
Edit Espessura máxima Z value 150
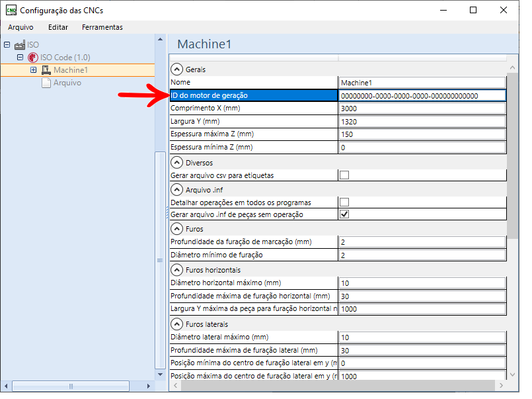click(x=422, y=134)
